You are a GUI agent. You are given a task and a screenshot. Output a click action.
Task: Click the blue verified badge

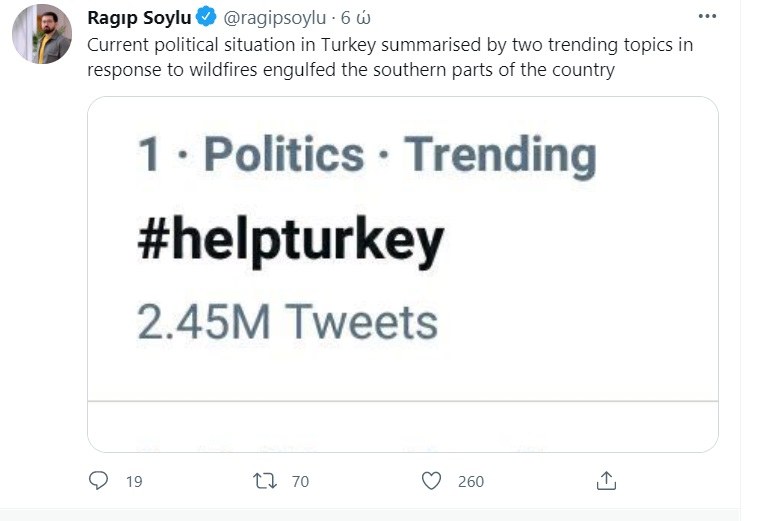[205, 17]
